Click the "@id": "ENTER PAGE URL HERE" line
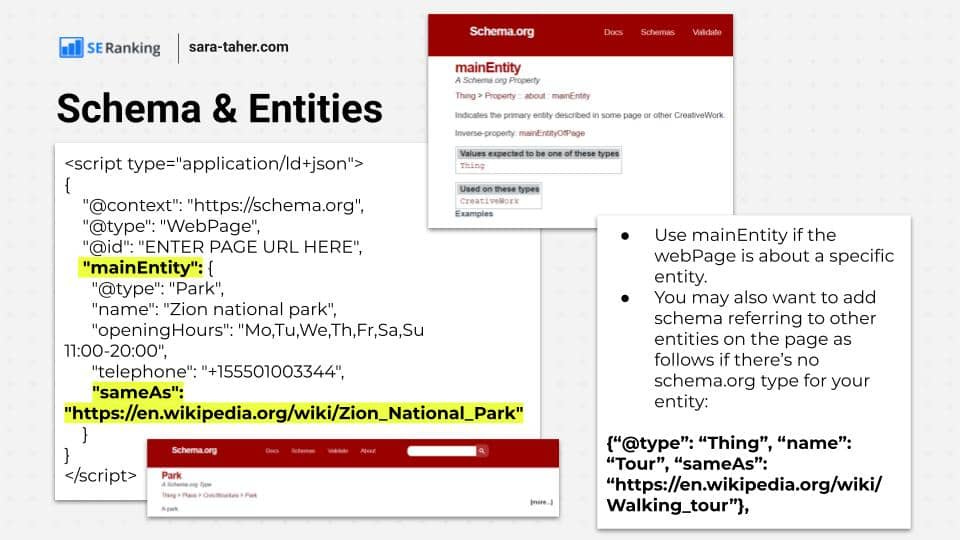Screen dimensions: 960x540 click(x=222, y=247)
